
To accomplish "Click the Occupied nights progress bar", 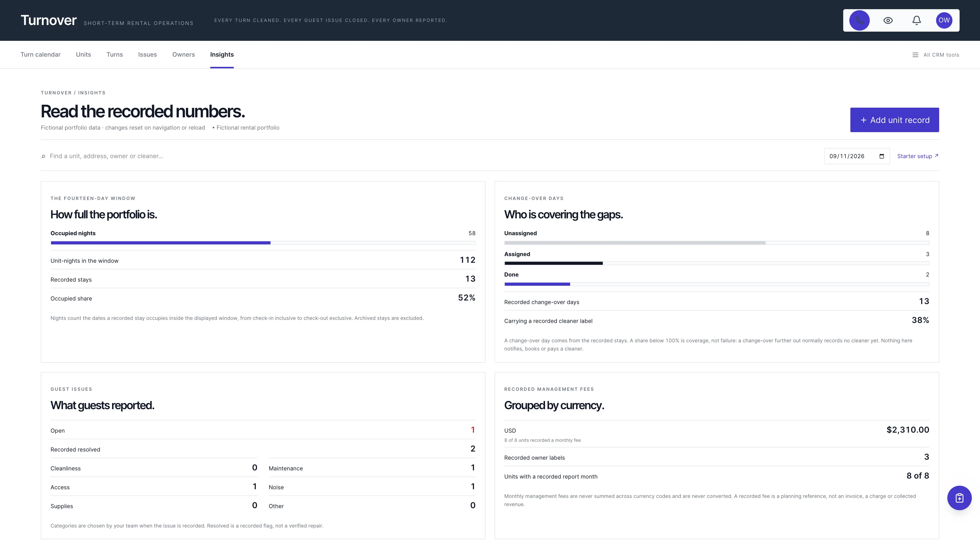I will pyautogui.click(x=263, y=243).
